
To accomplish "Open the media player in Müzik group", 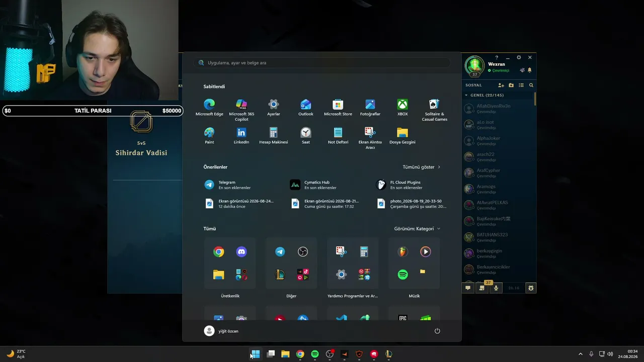I will [426, 252].
